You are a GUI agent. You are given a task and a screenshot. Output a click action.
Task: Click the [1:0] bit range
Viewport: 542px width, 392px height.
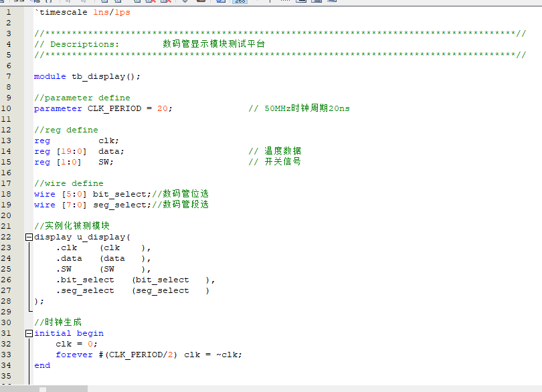pos(69,162)
